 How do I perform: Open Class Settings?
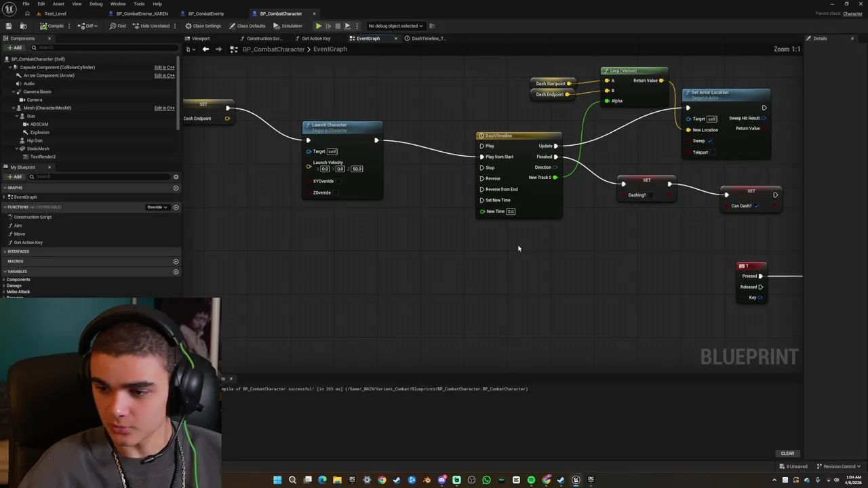[203, 26]
